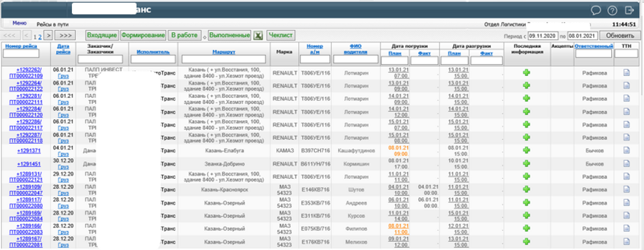Open the Чеклист section
This screenshot has height=250, width=644.
[x=281, y=36]
